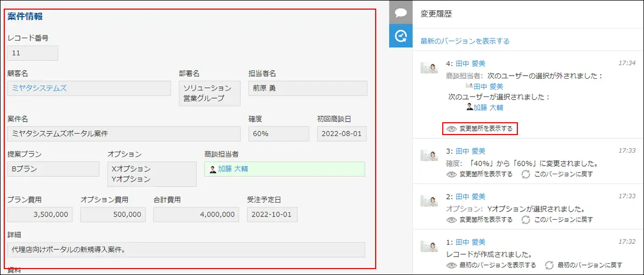644x275 pixels.
Task: Click the 確度 field showing 60%
Action: coord(279,133)
